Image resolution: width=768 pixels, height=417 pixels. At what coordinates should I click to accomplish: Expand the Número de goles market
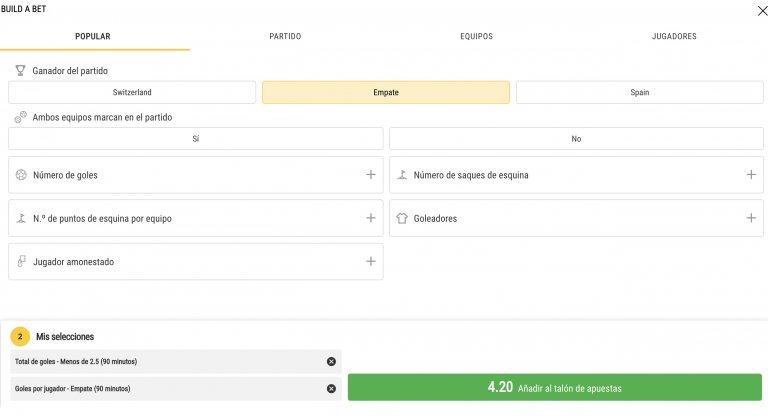[x=370, y=175]
